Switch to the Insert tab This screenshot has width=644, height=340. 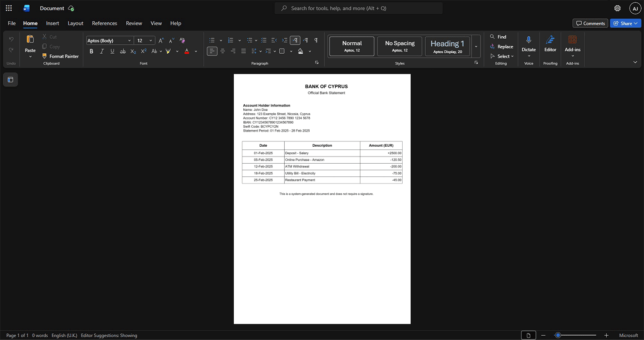click(x=53, y=23)
